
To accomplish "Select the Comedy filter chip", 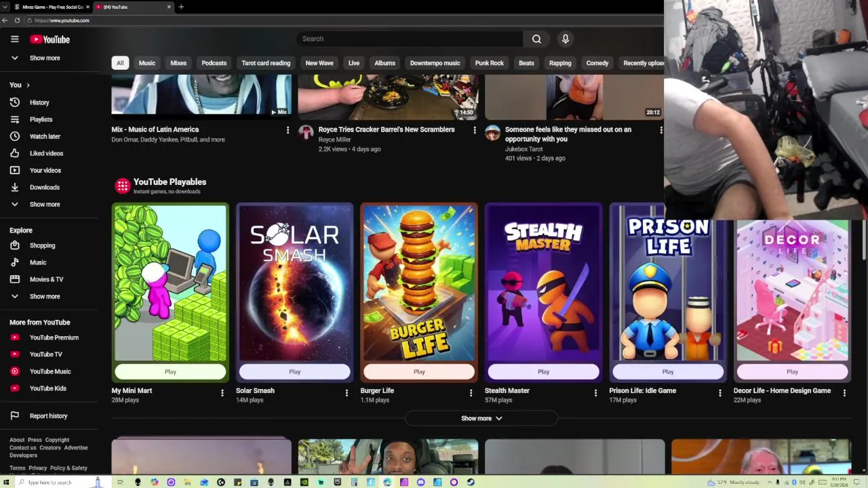I will [x=597, y=63].
